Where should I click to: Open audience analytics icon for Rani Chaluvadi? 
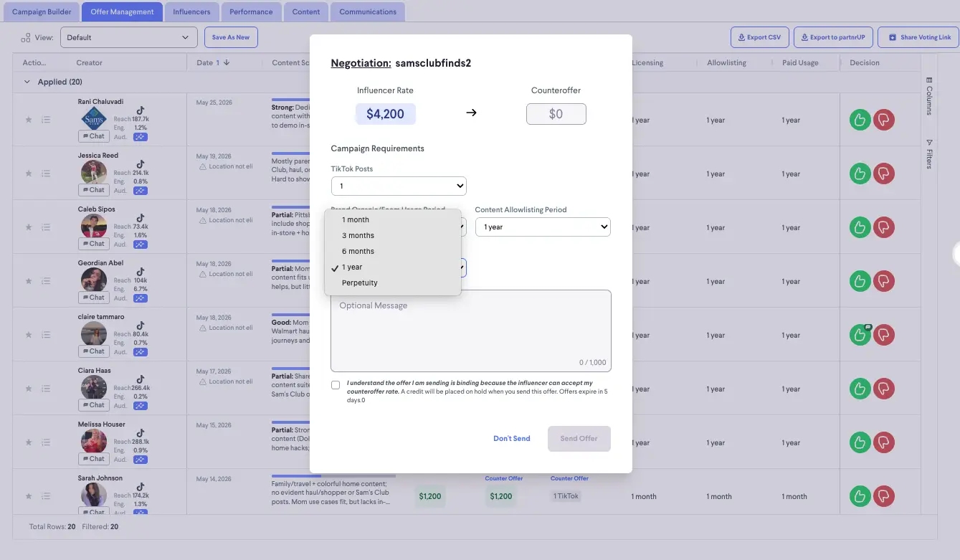pyautogui.click(x=141, y=137)
